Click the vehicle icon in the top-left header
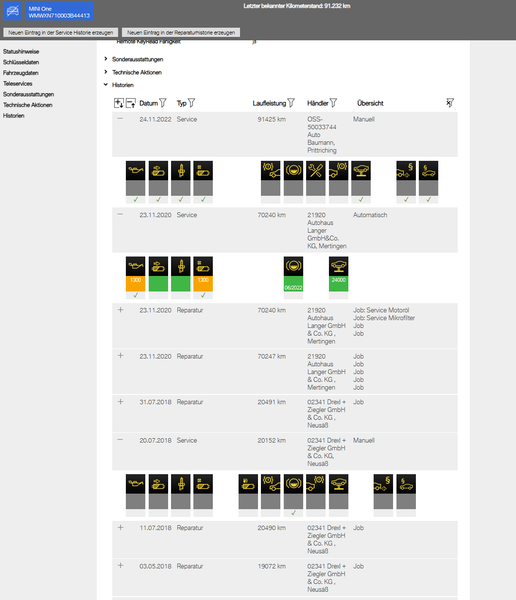Screen dimensions: 516x600 click(x=13, y=11)
